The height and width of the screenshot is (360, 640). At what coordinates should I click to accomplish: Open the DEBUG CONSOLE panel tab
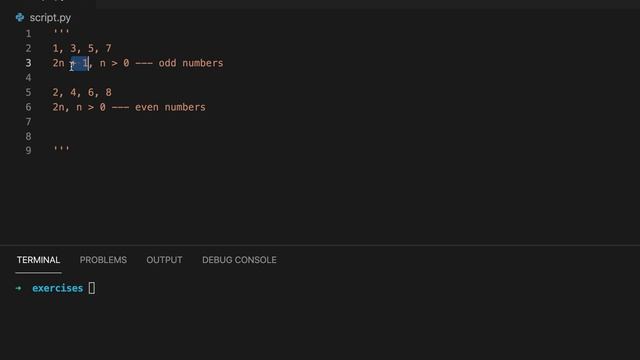coord(239,260)
